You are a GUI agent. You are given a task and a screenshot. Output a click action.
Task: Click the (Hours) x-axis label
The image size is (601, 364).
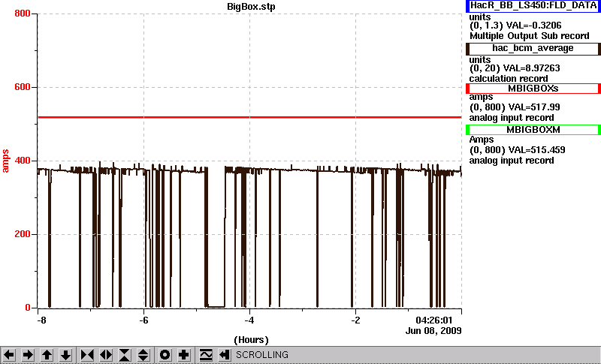[x=251, y=340]
